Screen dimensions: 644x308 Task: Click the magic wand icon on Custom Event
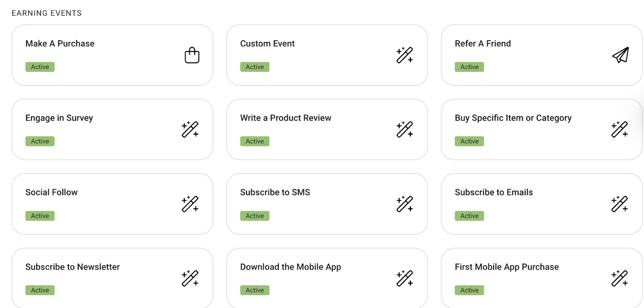405,55
